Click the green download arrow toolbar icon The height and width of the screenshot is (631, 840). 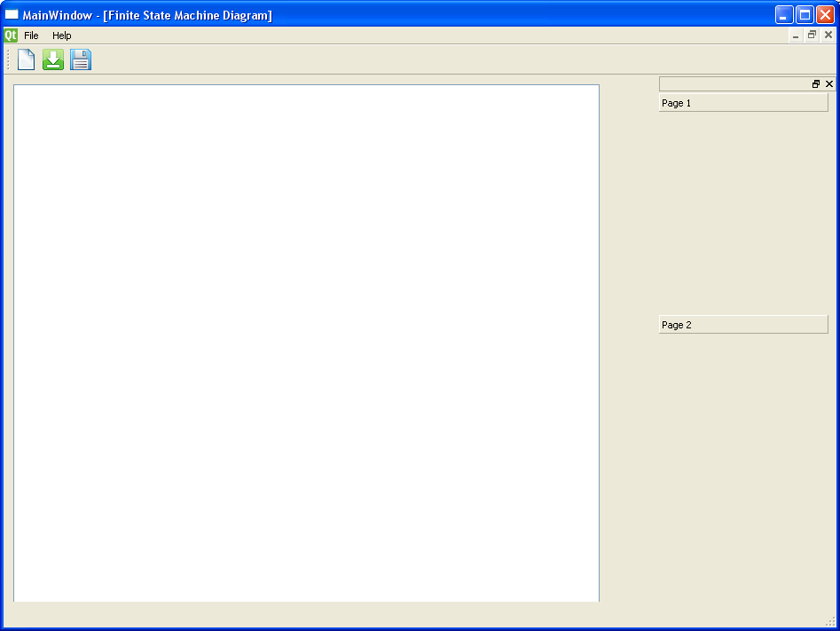pos(53,59)
